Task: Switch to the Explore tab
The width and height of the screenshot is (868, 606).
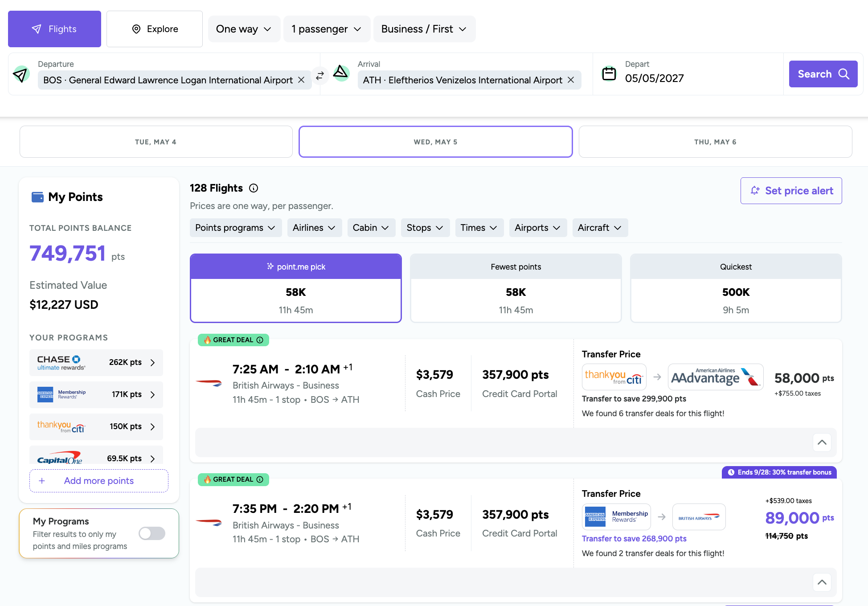Action: point(155,29)
